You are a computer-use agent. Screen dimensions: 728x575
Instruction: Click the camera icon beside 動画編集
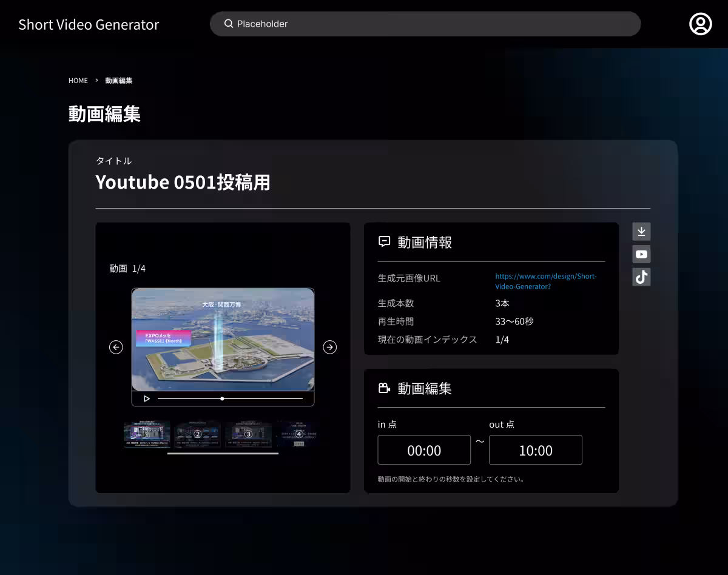click(383, 388)
